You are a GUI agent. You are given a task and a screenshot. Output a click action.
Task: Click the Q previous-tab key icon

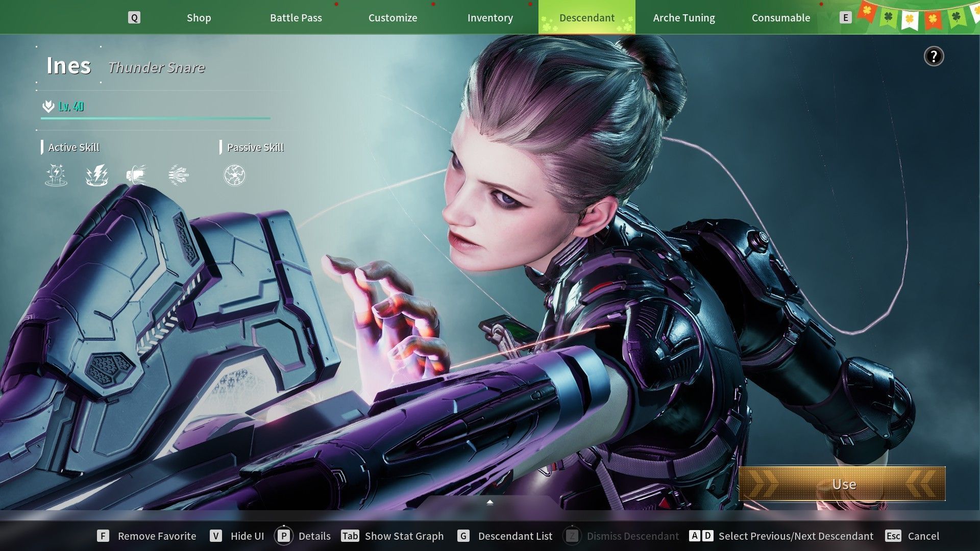click(134, 18)
